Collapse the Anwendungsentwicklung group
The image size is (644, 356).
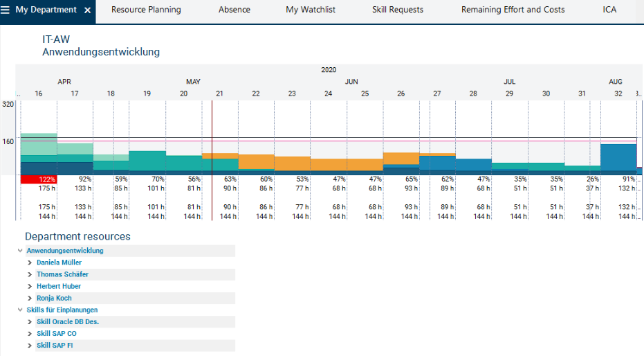coord(19,251)
